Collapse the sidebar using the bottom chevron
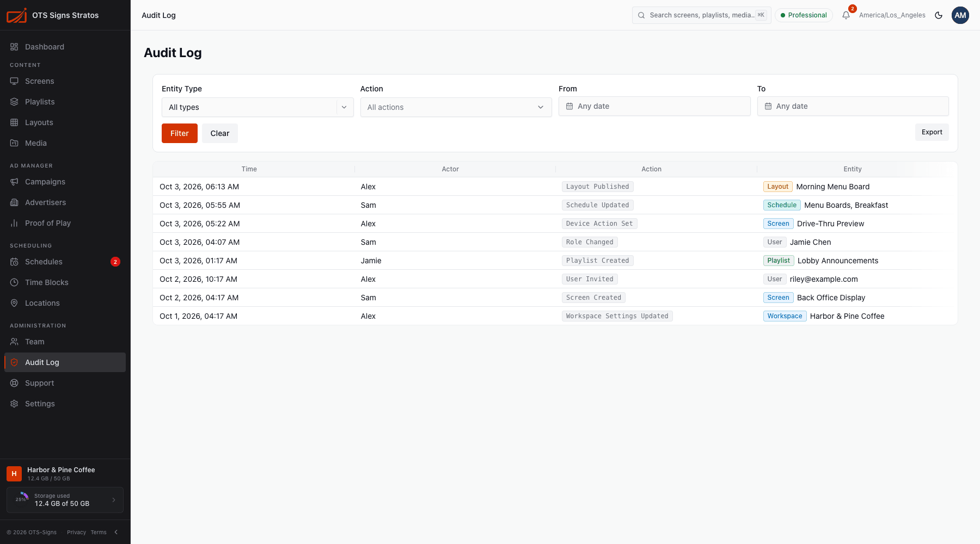 click(x=116, y=532)
